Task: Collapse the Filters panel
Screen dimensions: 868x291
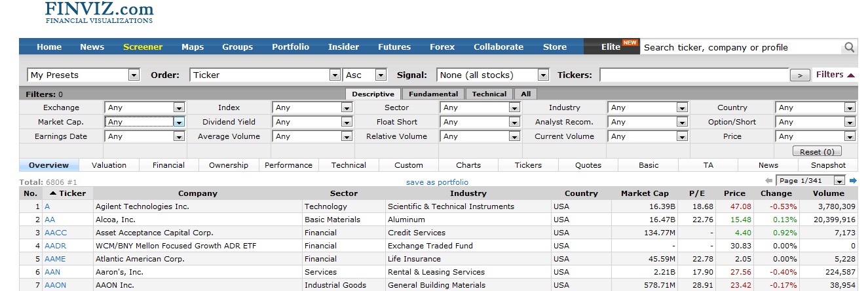Action: pos(835,75)
